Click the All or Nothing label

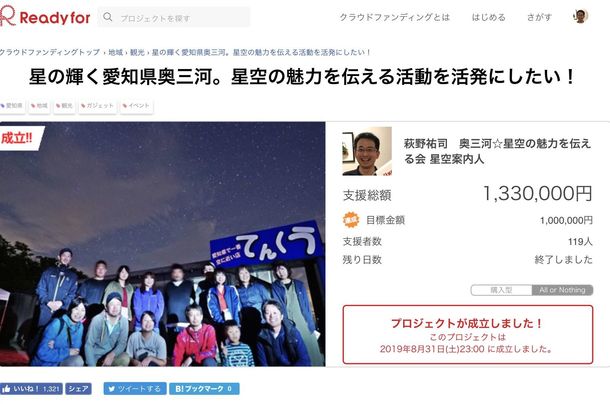coord(562,290)
